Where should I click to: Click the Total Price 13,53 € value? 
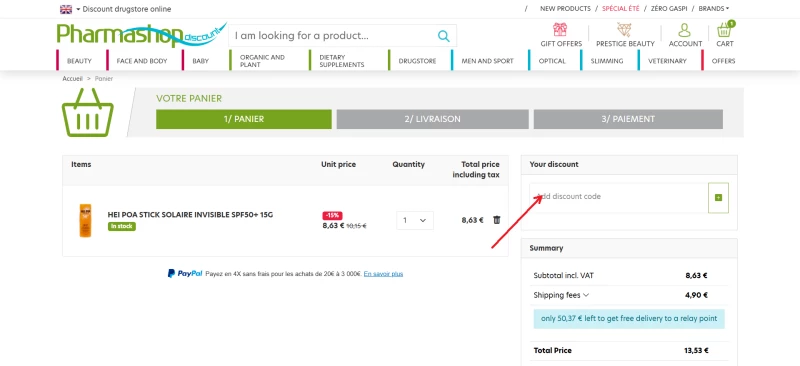(x=696, y=351)
